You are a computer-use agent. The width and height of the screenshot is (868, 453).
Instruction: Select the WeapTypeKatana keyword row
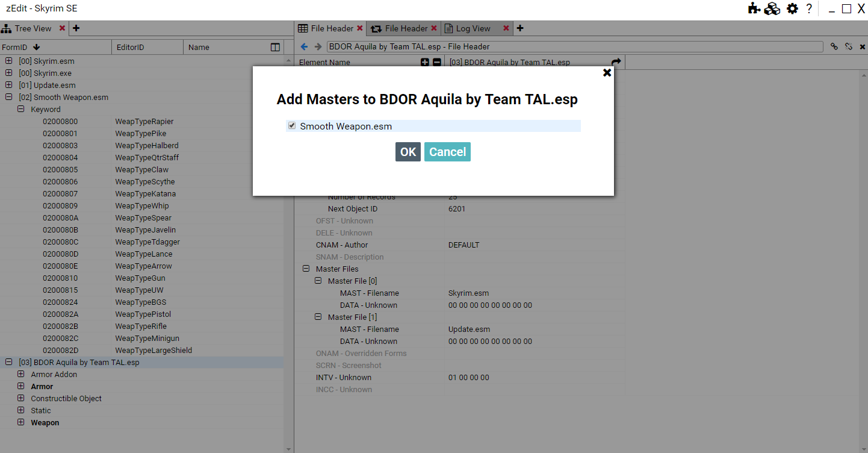[x=141, y=193]
